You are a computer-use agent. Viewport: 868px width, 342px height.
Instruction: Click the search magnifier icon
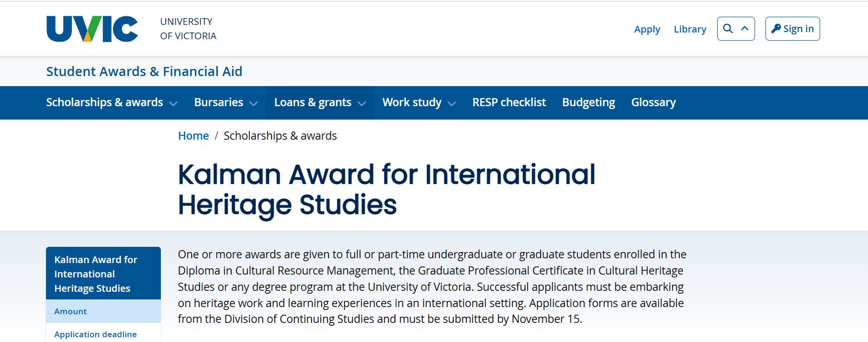point(728,29)
